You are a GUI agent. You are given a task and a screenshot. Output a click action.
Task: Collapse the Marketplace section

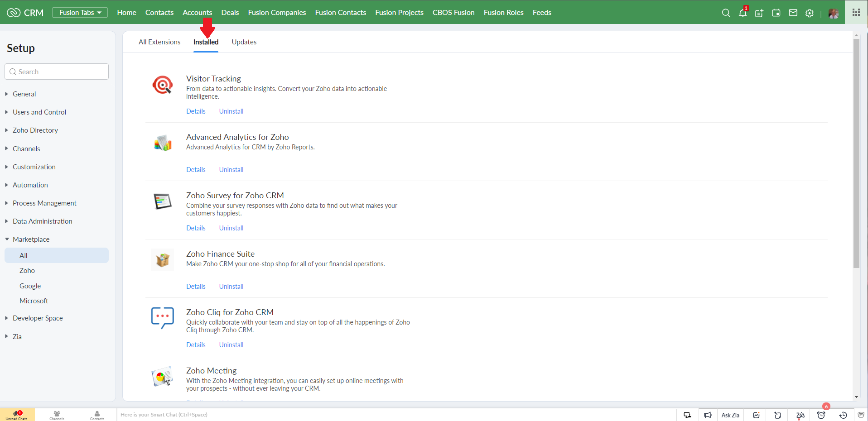(x=31, y=239)
